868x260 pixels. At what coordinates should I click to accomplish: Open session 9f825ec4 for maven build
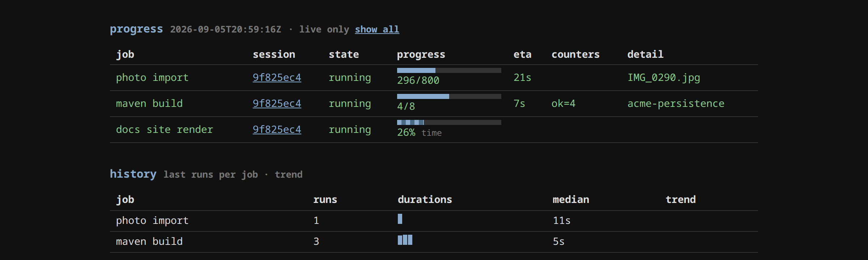(x=277, y=104)
